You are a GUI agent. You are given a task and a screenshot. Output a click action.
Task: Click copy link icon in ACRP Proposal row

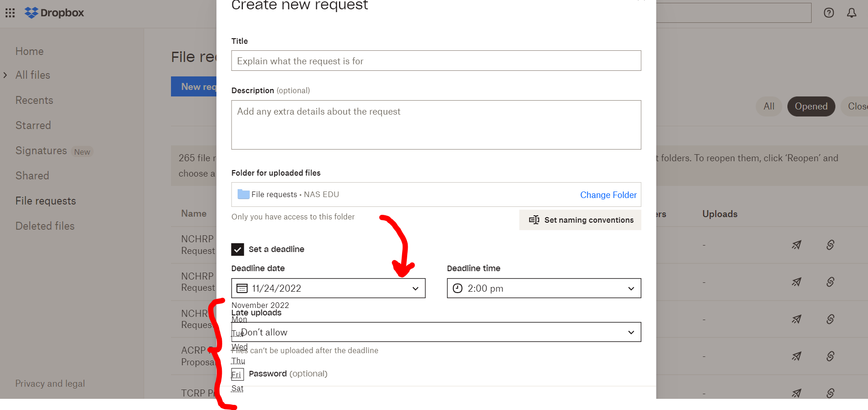tap(830, 356)
